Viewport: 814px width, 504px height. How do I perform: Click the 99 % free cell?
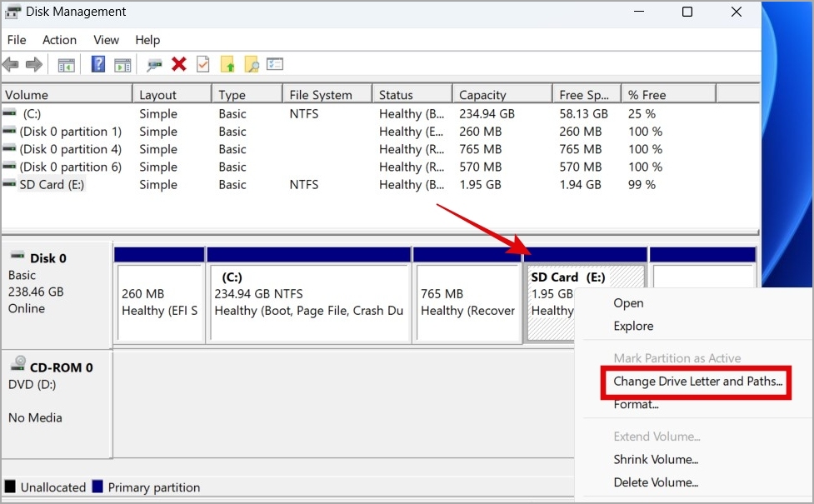tap(642, 184)
